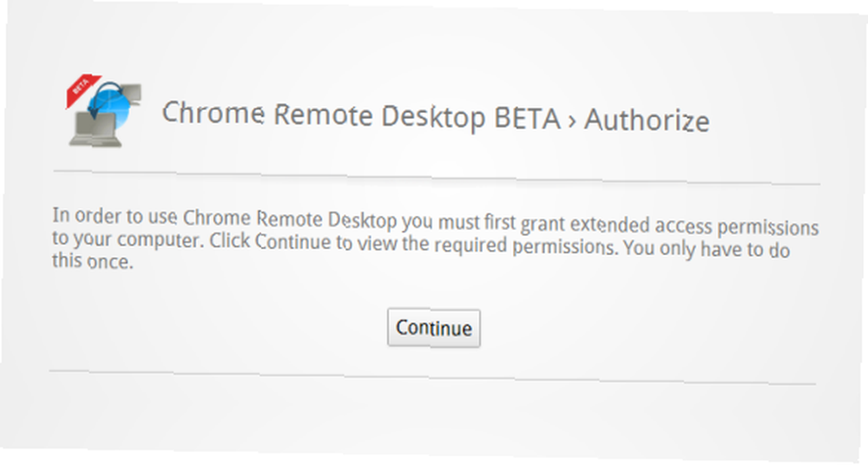Screen dimensions: 868x465
Task: Select the Authorize breadcrumb text
Action: [x=647, y=120]
